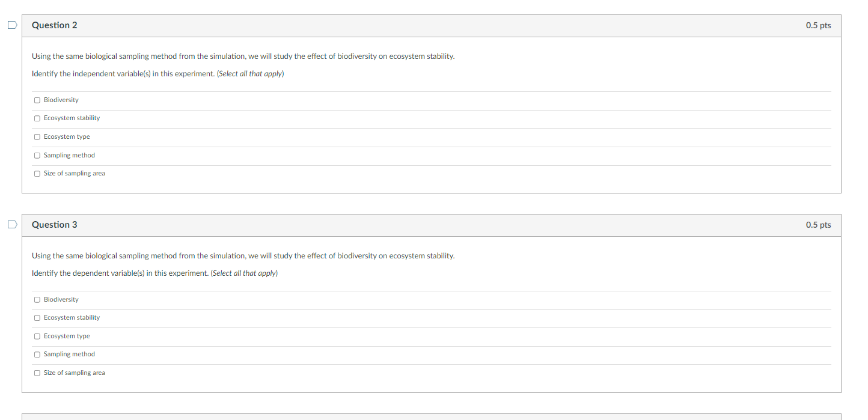This screenshot has height=420, width=868.
Task: Check Sampling method in Question 2
Action: [37, 155]
